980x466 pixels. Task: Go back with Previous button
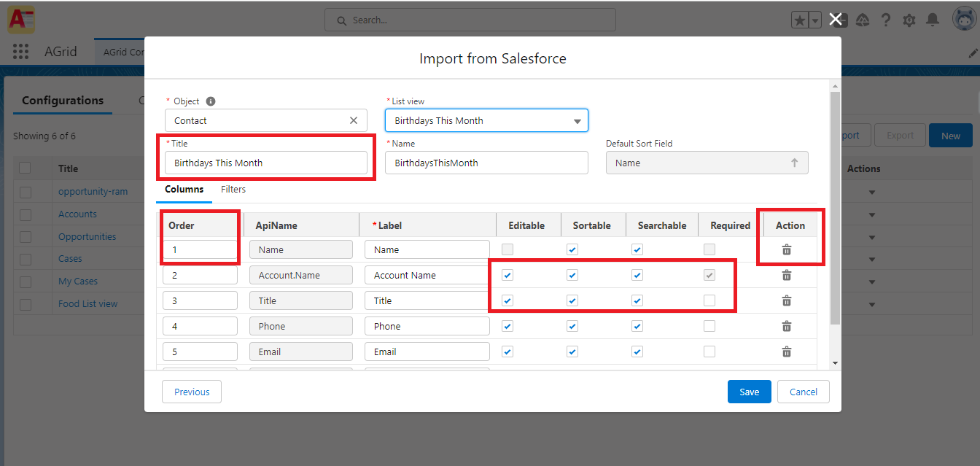[x=192, y=392]
